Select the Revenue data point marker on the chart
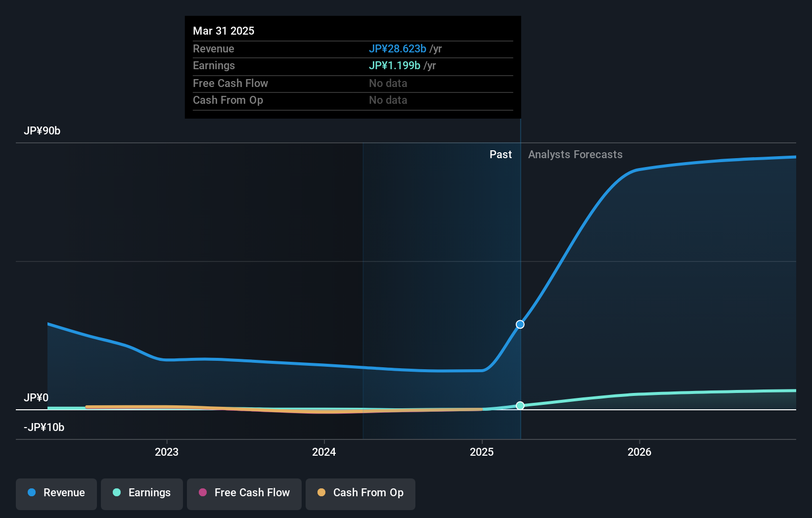 click(520, 324)
